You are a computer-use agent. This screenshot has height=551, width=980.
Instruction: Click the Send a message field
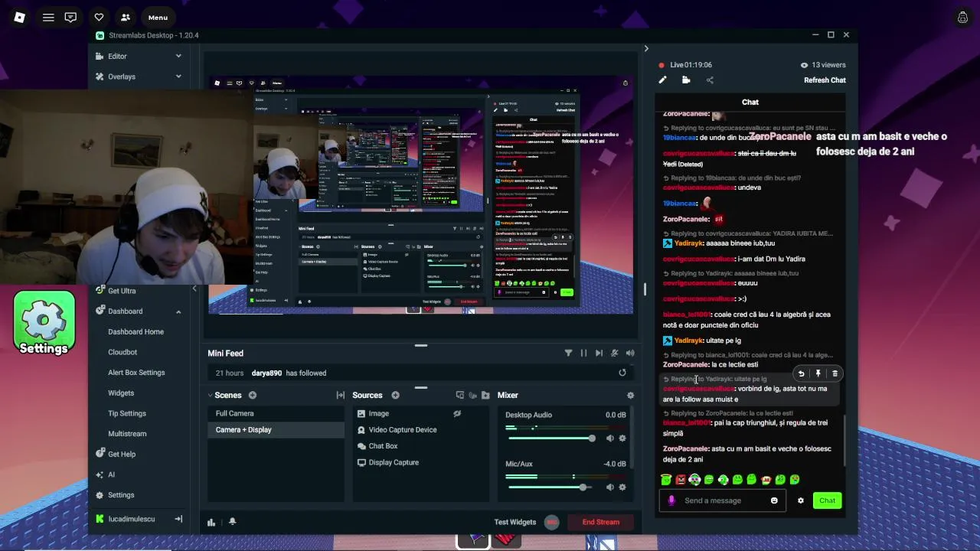click(x=724, y=500)
